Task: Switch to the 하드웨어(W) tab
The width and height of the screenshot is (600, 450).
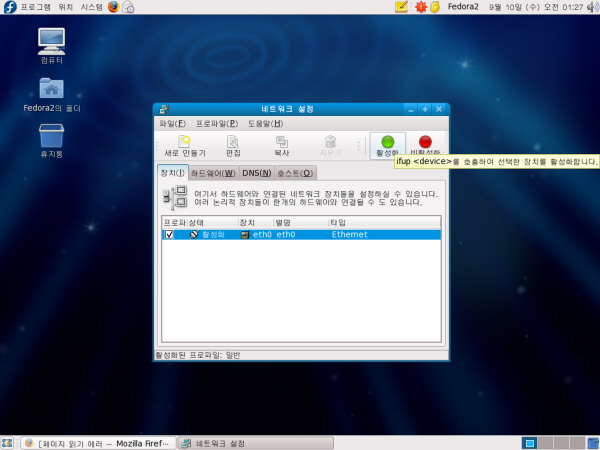Action: tap(213, 173)
